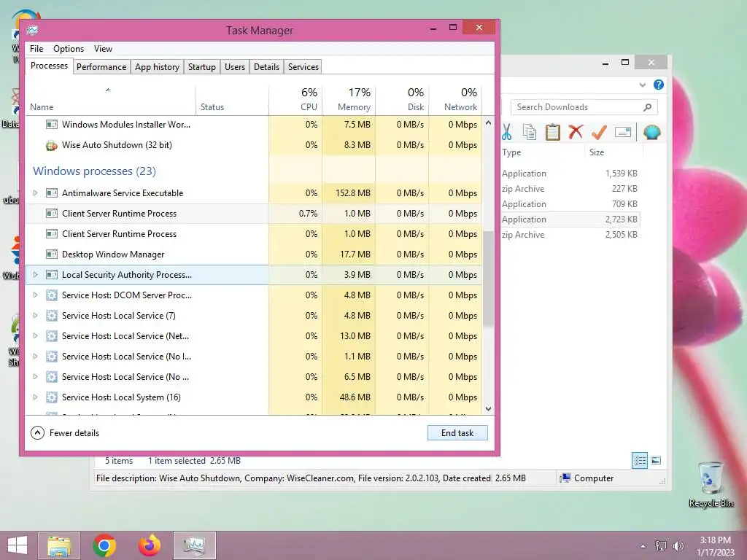The width and height of the screenshot is (747, 560).
Task: Switch to the App history tab
Action: point(158,67)
